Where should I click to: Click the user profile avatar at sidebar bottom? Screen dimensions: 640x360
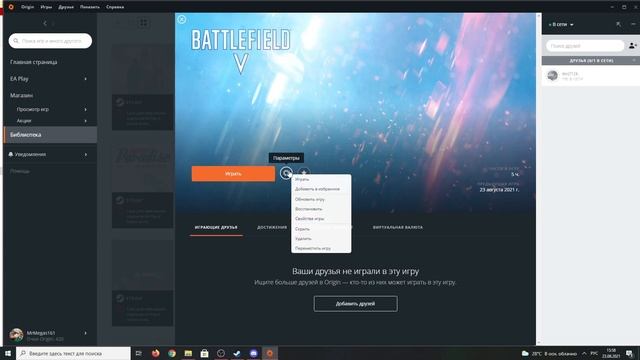16,335
